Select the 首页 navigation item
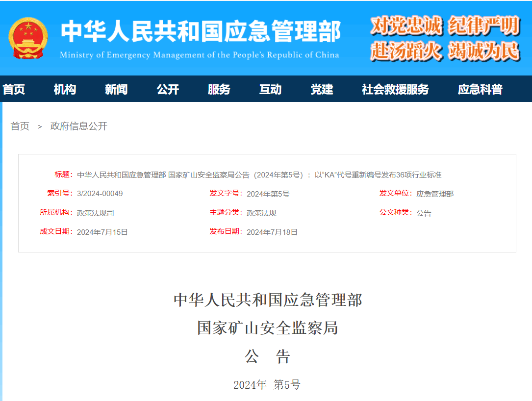This screenshot has width=532, height=401. 14,90
